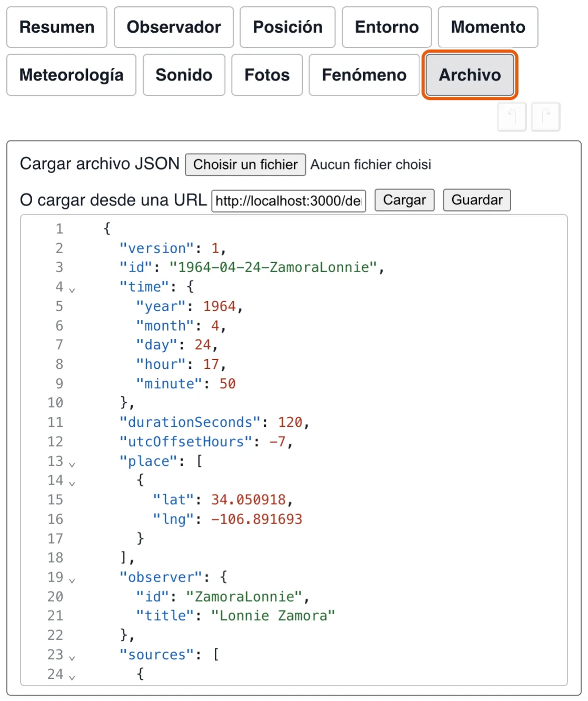The height and width of the screenshot is (701, 588).
Task: Click the Guardar button
Action: [477, 200]
